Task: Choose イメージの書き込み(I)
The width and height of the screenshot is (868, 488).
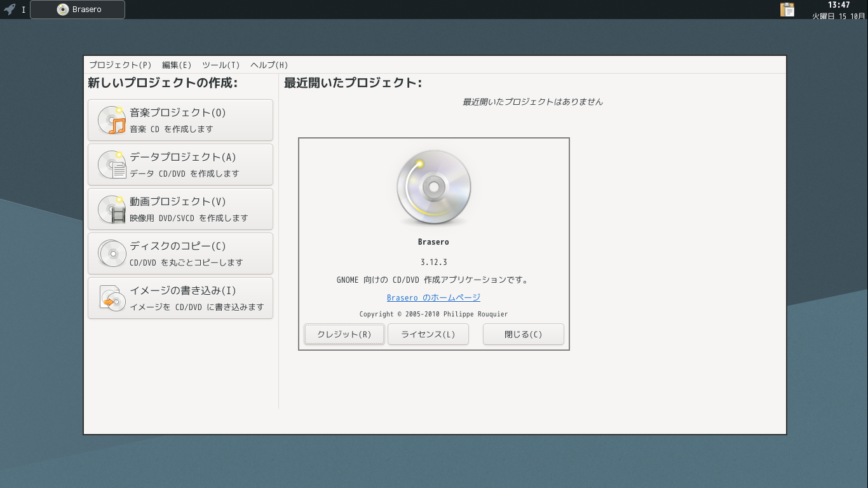Action: [x=180, y=298]
